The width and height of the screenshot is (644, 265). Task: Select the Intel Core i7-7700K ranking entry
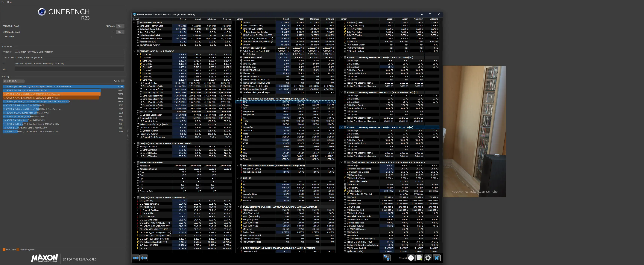click(x=63, y=120)
